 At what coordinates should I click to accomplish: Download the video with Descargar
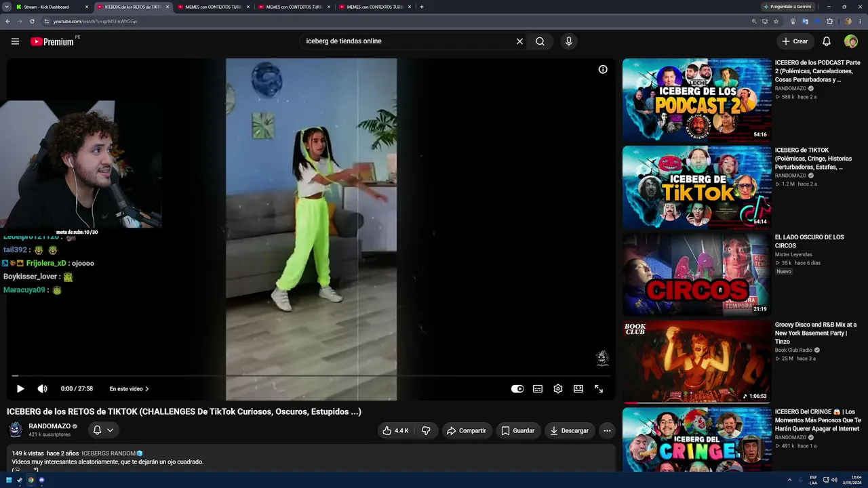click(570, 430)
